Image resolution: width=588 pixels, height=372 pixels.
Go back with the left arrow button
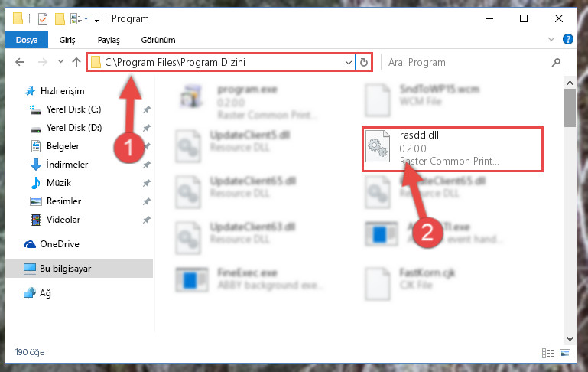click(x=20, y=62)
